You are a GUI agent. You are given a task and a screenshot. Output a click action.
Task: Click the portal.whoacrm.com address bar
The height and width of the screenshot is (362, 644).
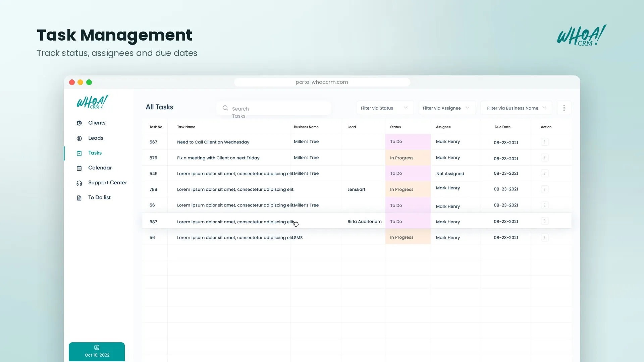click(x=322, y=82)
